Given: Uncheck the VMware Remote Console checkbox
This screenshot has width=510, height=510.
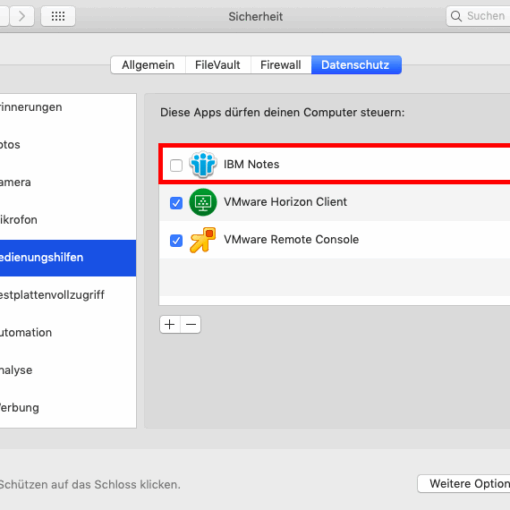Looking at the screenshot, I should click(x=176, y=240).
